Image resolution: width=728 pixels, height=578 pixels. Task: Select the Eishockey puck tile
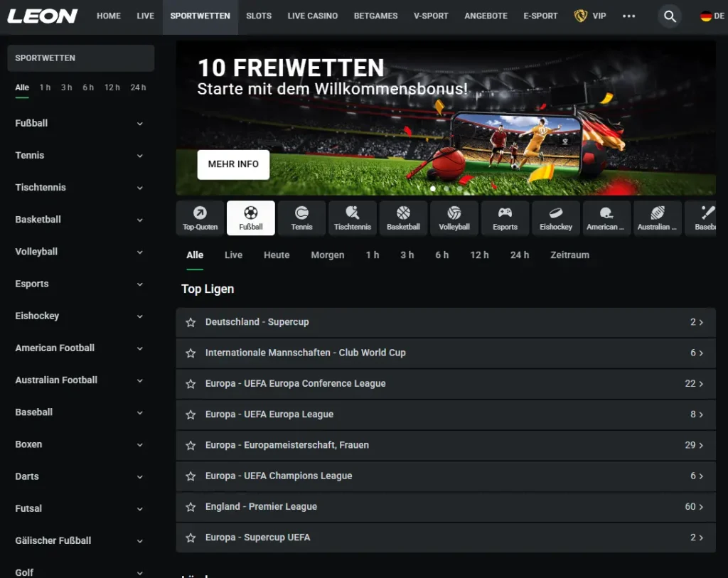(x=556, y=218)
